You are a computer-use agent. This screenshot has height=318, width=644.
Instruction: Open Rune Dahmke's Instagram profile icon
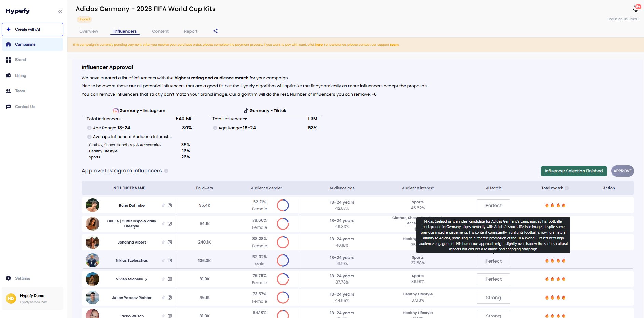(170, 205)
